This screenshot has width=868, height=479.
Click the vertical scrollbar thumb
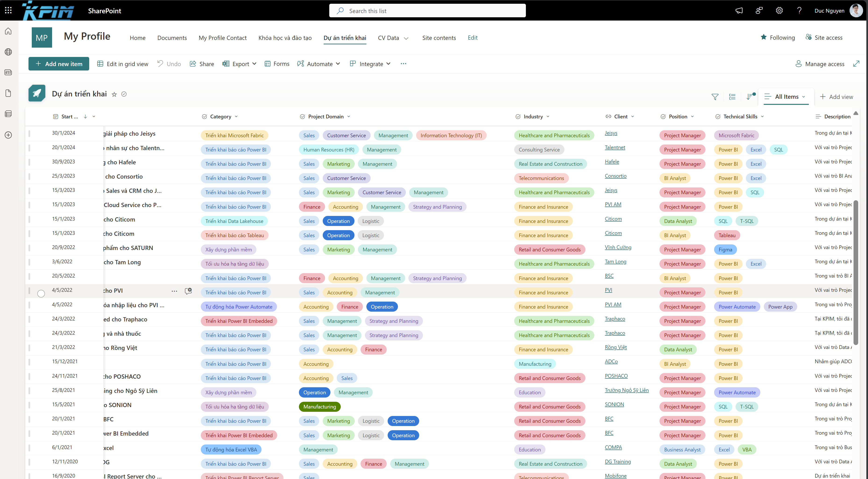(856, 272)
